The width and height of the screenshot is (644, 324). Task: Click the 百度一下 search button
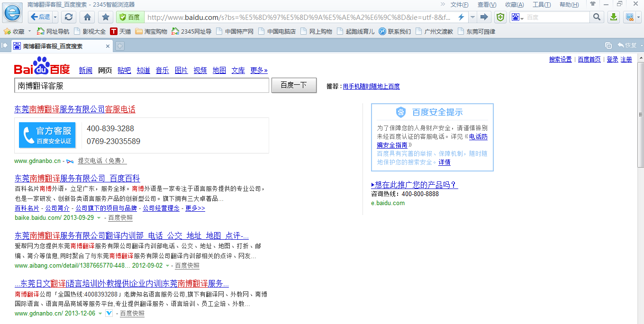pos(294,85)
